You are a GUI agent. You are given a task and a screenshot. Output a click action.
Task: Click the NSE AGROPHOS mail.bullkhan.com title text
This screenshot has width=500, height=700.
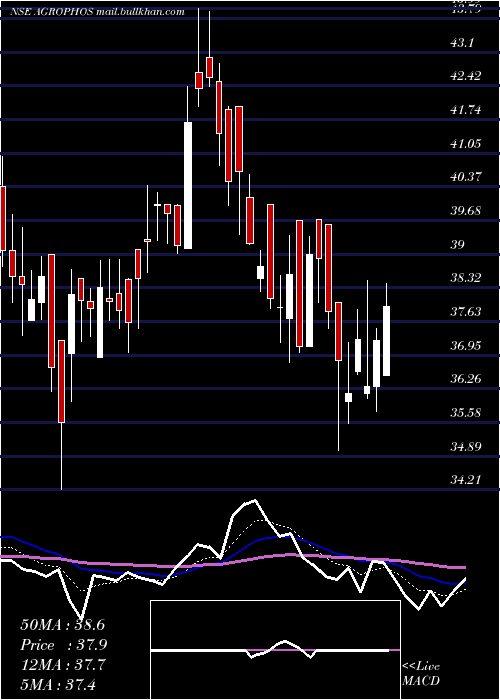click(97, 12)
